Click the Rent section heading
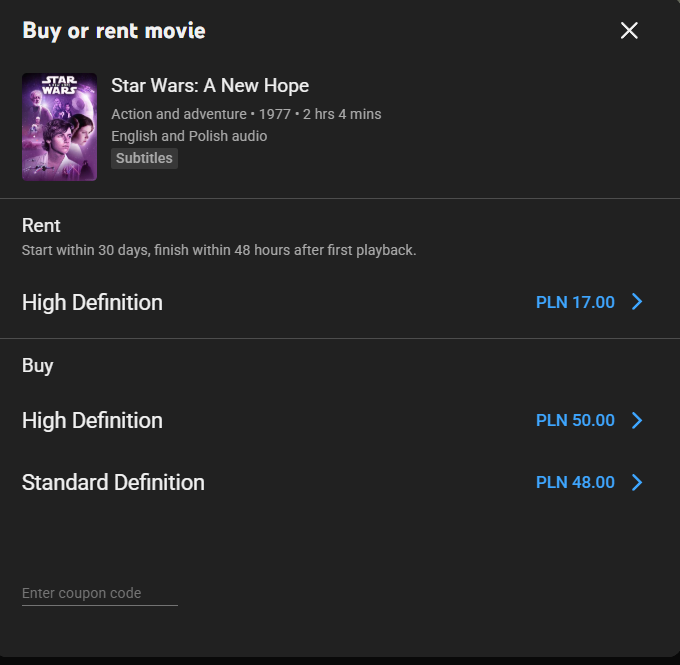 click(41, 225)
